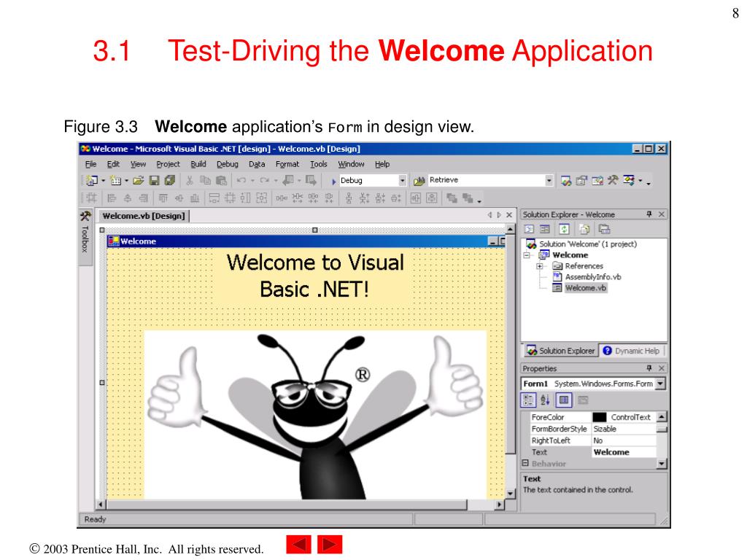Open the File menu
Image resolution: width=747 pixels, height=560 pixels.
click(x=90, y=164)
